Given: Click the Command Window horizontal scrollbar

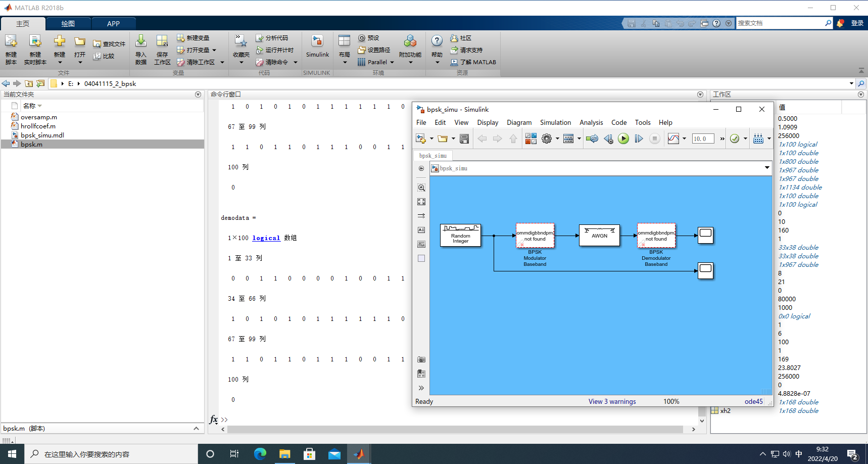Looking at the screenshot, I should pyautogui.click(x=455, y=429).
